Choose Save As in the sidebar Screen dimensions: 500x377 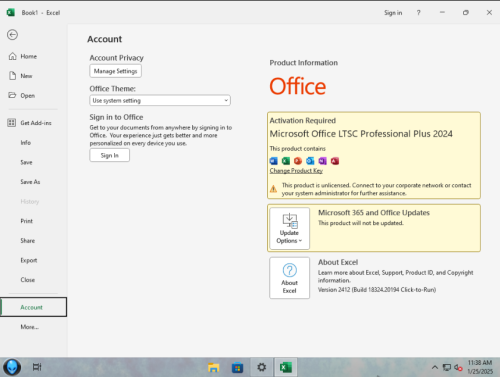(x=30, y=182)
